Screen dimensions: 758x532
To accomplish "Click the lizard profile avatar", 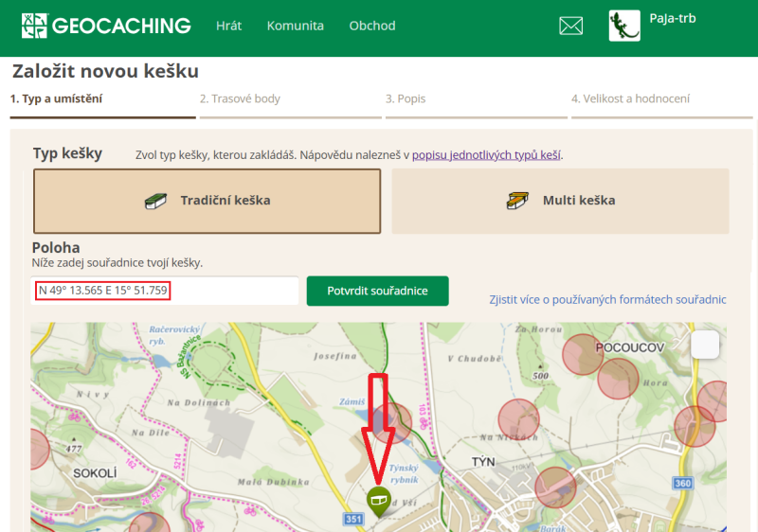I will pyautogui.click(x=624, y=26).
